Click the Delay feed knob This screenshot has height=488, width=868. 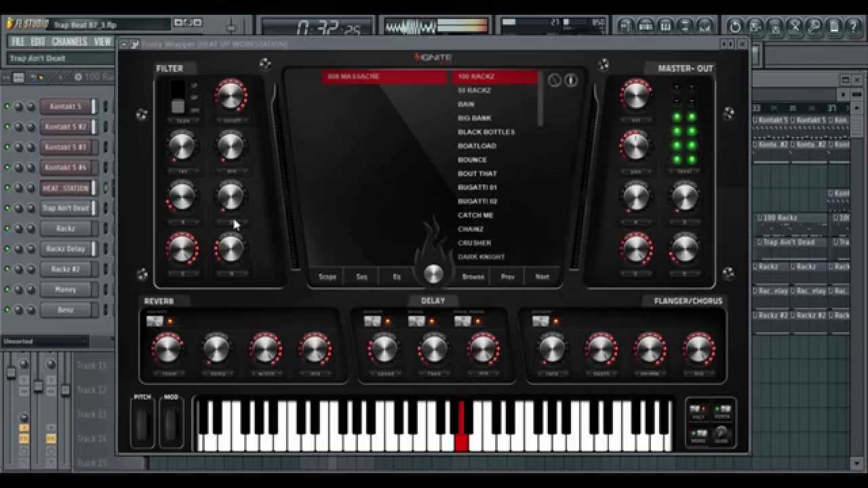(433, 349)
